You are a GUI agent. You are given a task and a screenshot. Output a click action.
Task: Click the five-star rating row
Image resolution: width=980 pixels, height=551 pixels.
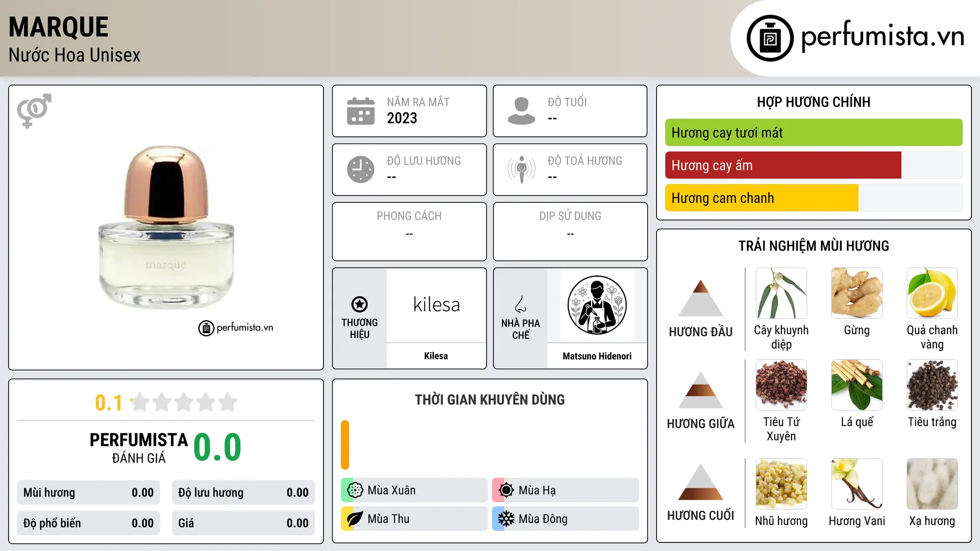click(184, 402)
